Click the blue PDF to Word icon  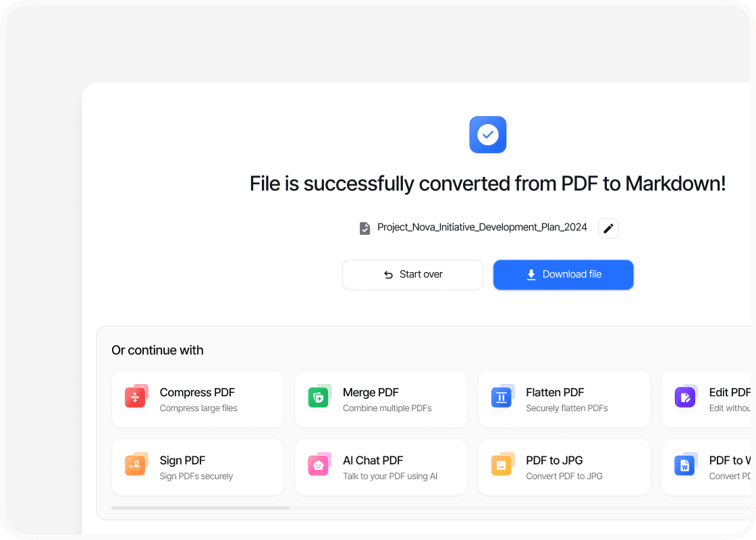[685, 465]
